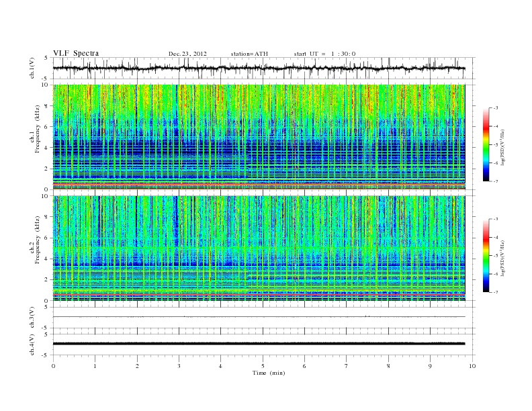The width and height of the screenshot is (532, 411).
Task: Click the "7" tick on the Time axis
Action: point(347,366)
